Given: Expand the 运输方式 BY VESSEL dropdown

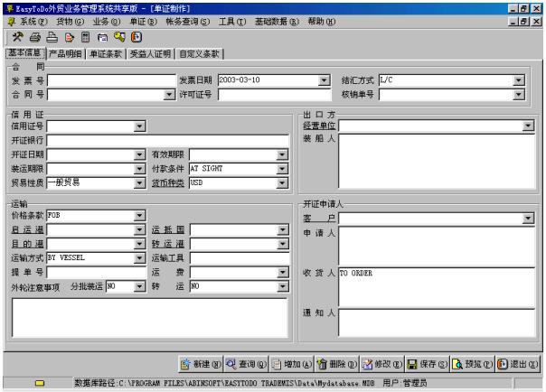Looking at the screenshot, I should (139, 258).
